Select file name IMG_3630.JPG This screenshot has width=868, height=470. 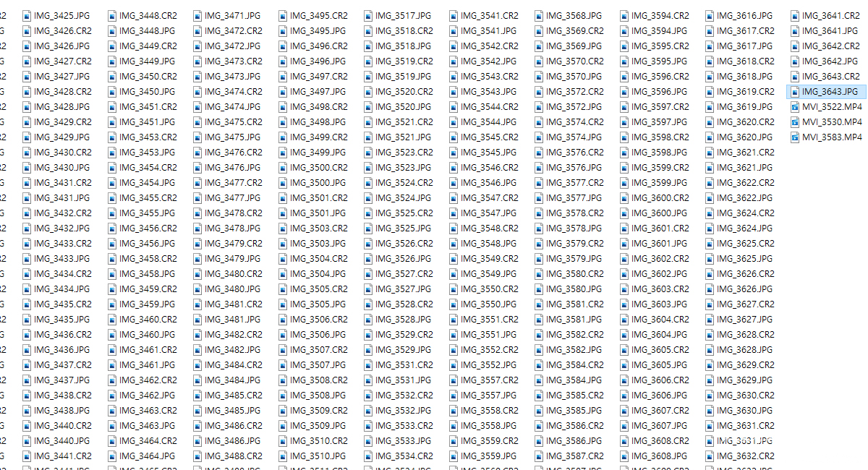coord(745,410)
